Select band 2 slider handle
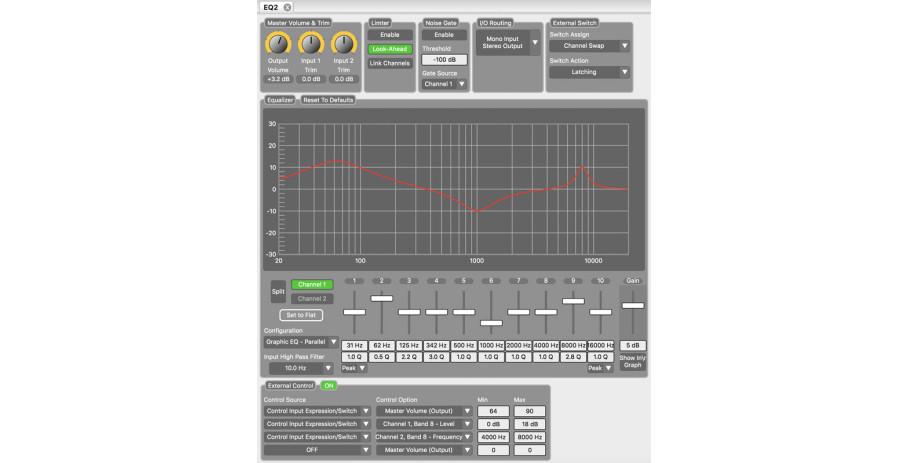This screenshot has height=463, width=908. (382, 298)
